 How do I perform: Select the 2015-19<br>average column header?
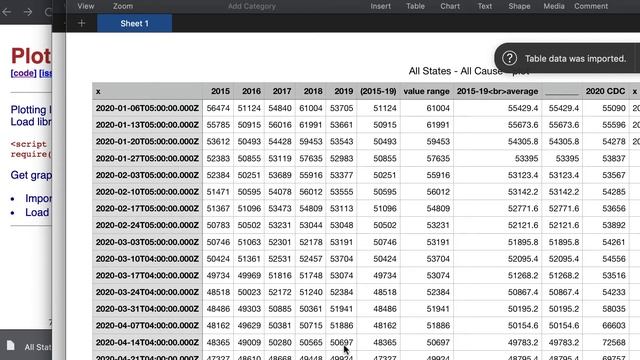point(497,91)
